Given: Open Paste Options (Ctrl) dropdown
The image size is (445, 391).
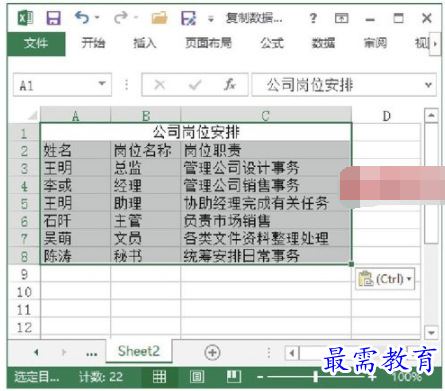Looking at the screenshot, I should click(x=385, y=279).
